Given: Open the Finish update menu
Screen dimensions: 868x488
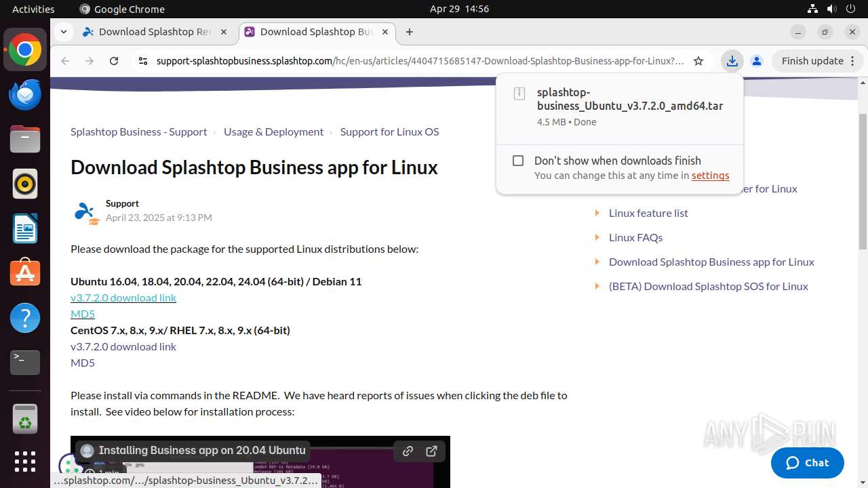Looking at the screenshot, I should coord(818,61).
